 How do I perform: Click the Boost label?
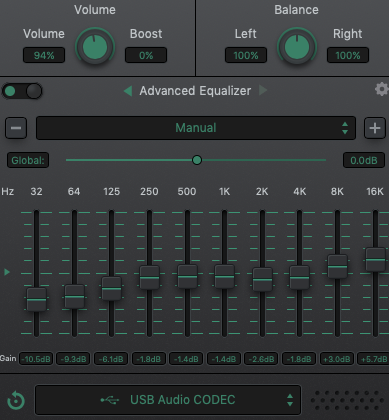146,34
